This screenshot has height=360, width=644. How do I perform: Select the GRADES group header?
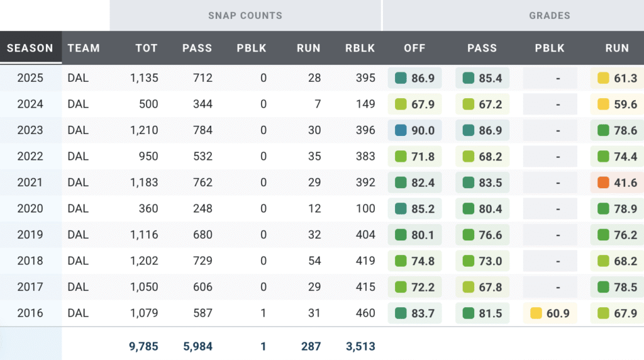[549, 15]
